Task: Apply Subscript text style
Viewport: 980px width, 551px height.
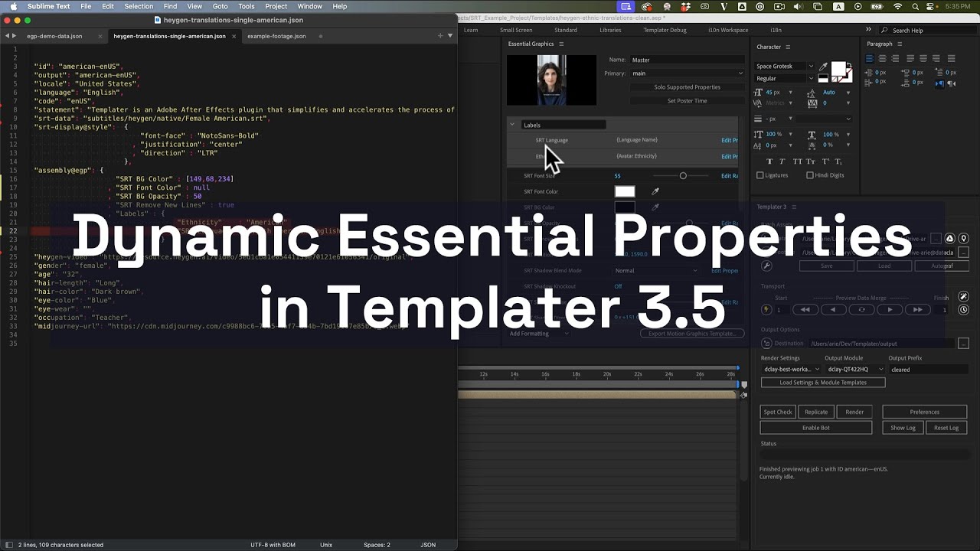Action: tap(838, 161)
